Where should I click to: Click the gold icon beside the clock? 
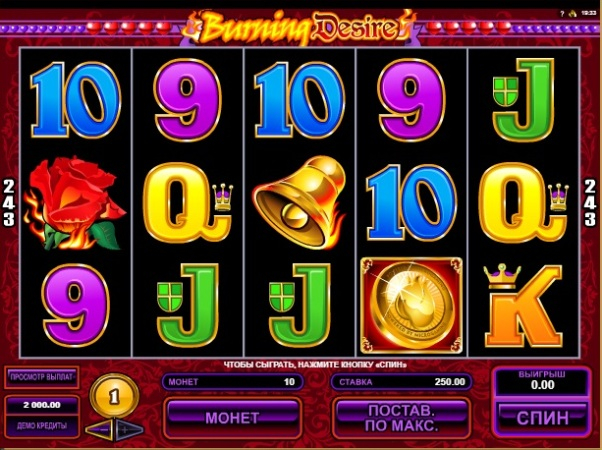pos(572,13)
